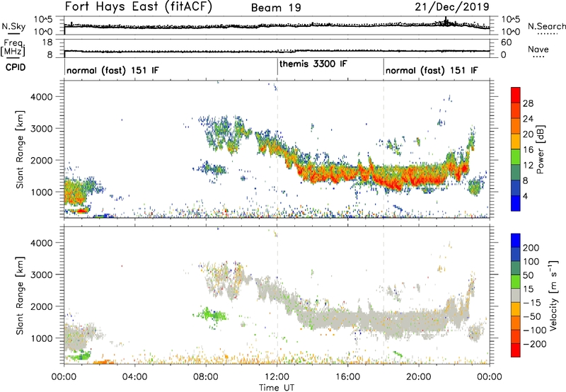Viewport: 566px width, 392px height.
Task: Click the blue bottom segment of Power color bar
Action: coord(516,203)
